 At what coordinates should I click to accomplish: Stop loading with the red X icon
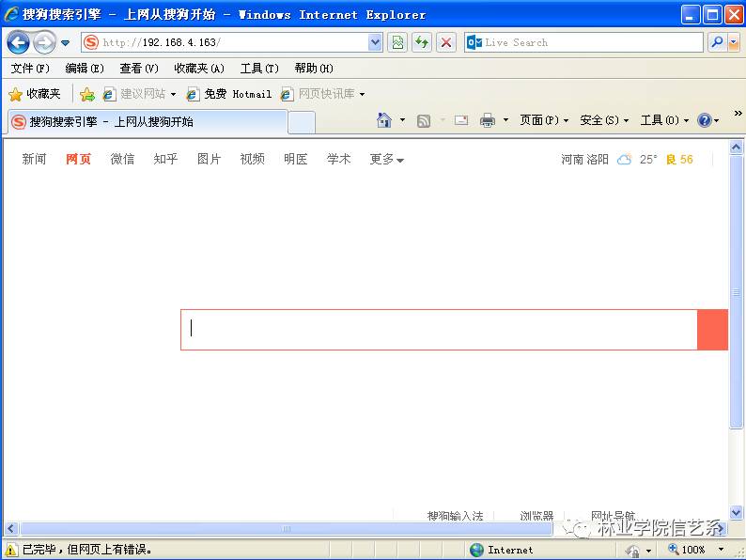(x=445, y=42)
